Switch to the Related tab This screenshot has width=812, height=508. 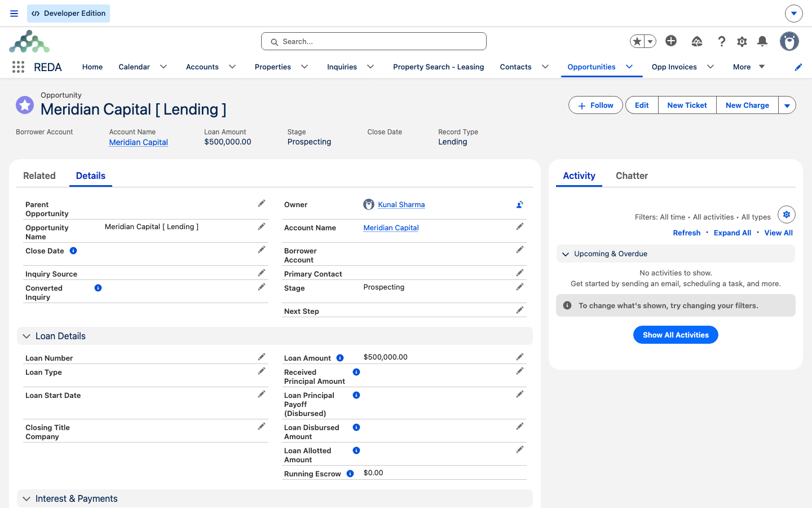pos(39,176)
